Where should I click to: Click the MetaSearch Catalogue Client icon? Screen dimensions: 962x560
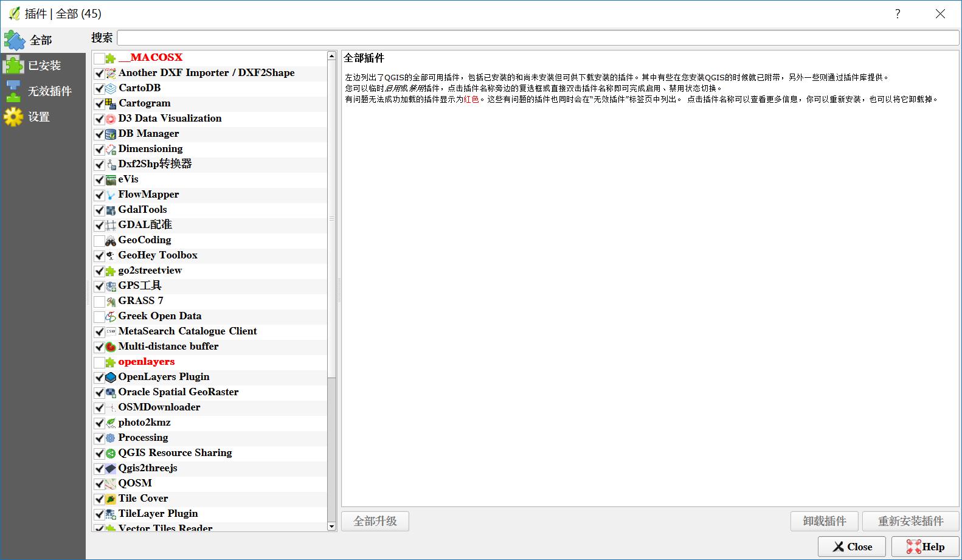point(111,332)
